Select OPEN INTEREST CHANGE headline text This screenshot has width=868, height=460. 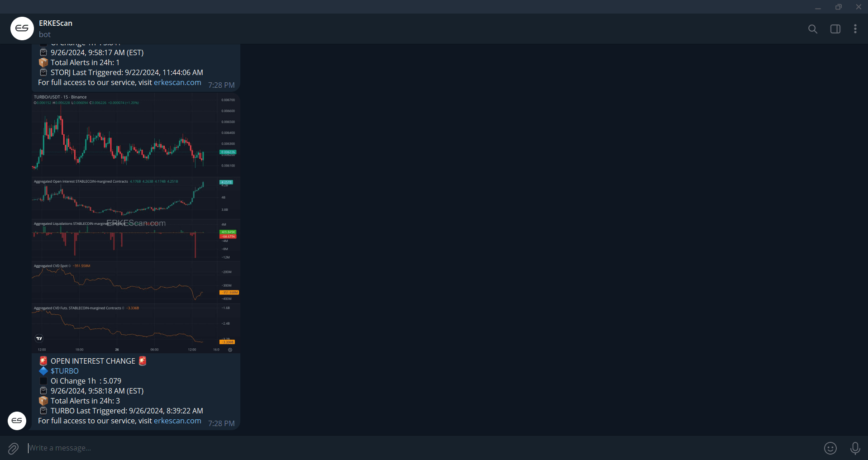(93, 361)
